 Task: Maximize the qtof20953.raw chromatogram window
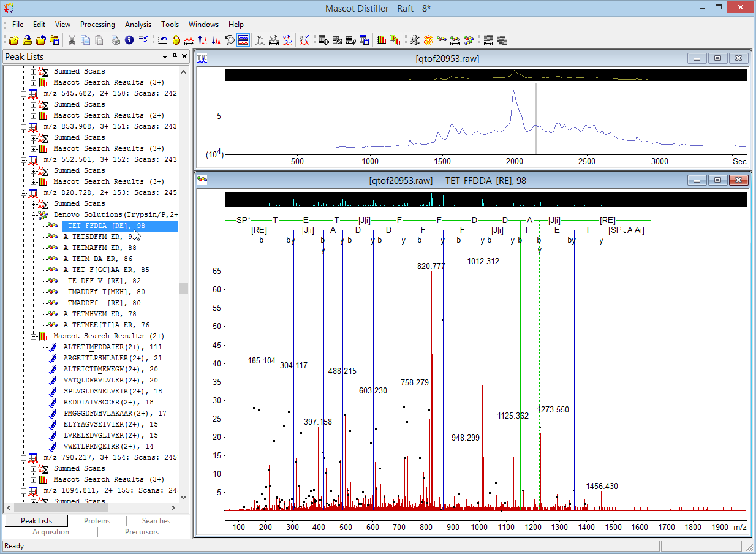[718, 58]
